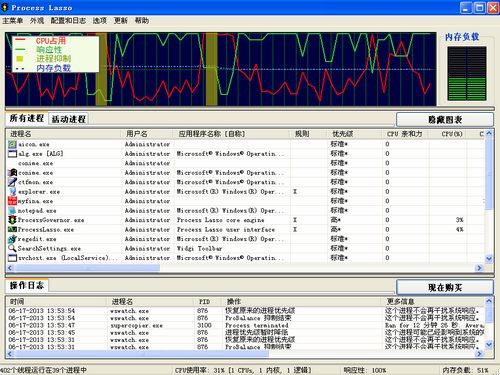Click log panel horizontal scrollbar thumb
The height and width of the screenshot is (375, 500).
tap(141, 354)
